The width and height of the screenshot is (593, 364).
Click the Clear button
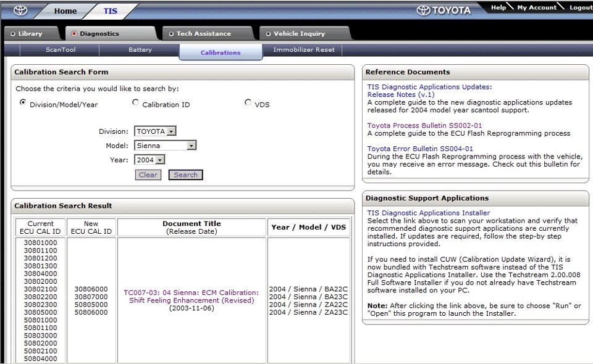pyautogui.click(x=148, y=175)
